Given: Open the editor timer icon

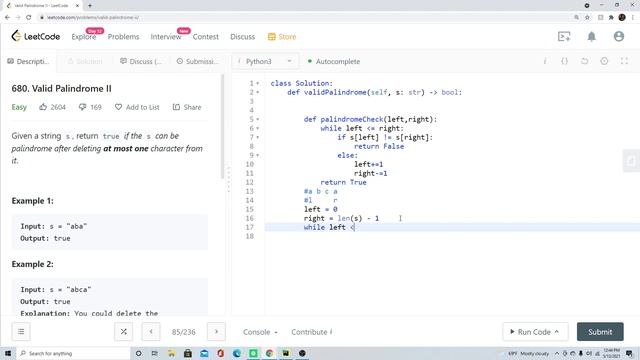Looking at the screenshot, I should pyautogui.click(x=604, y=61).
